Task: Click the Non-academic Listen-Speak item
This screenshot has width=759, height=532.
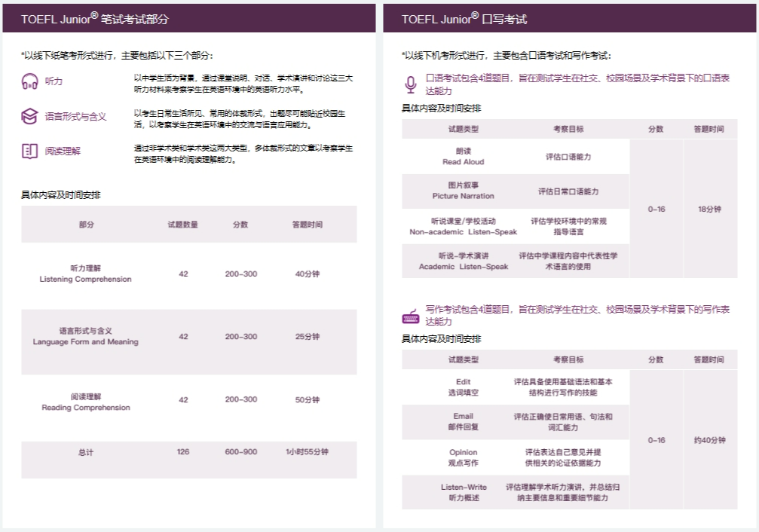Action: click(463, 226)
